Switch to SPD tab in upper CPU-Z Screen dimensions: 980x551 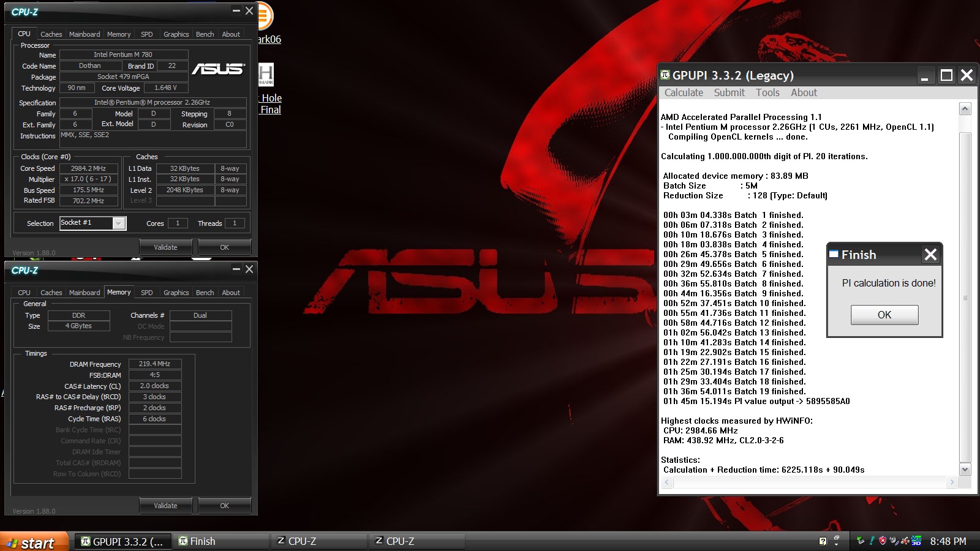[147, 34]
